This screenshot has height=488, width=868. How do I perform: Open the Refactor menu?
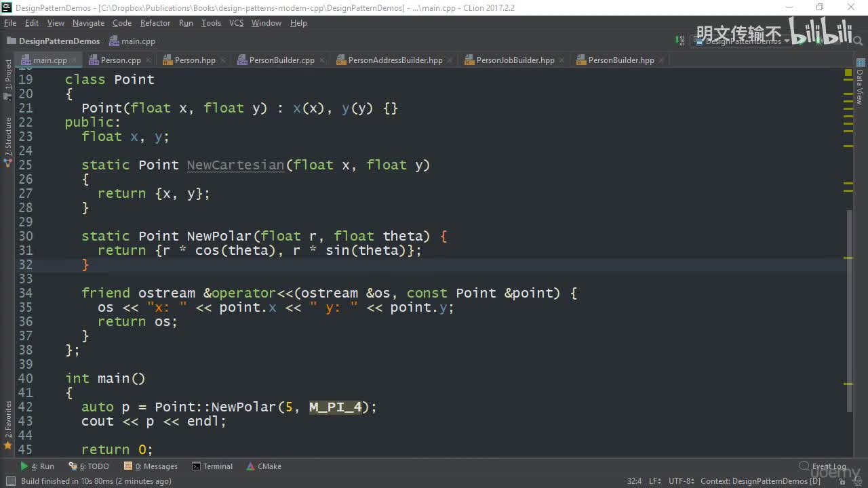(155, 23)
